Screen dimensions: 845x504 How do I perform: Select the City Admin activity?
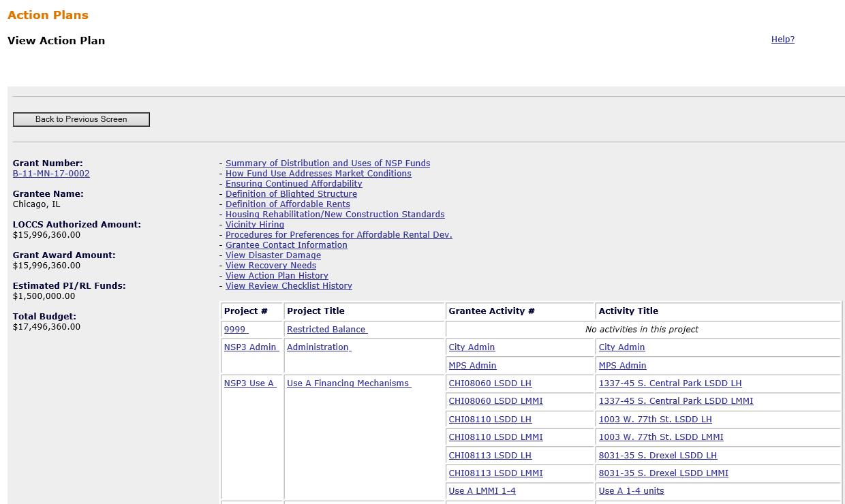click(472, 347)
